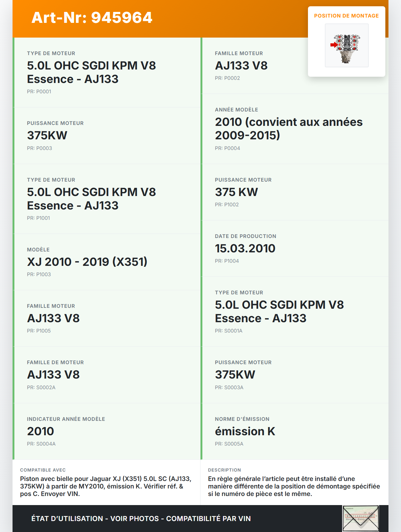Click the engine type card PR: S0001A
Screen dimensions: 401x532
294,312
